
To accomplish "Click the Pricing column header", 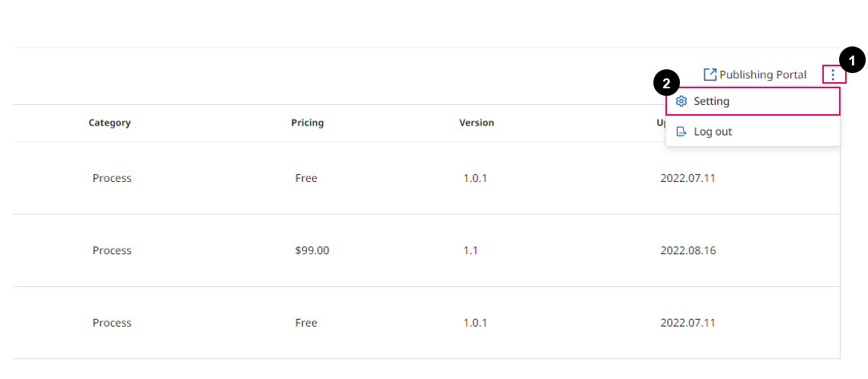I will point(307,123).
